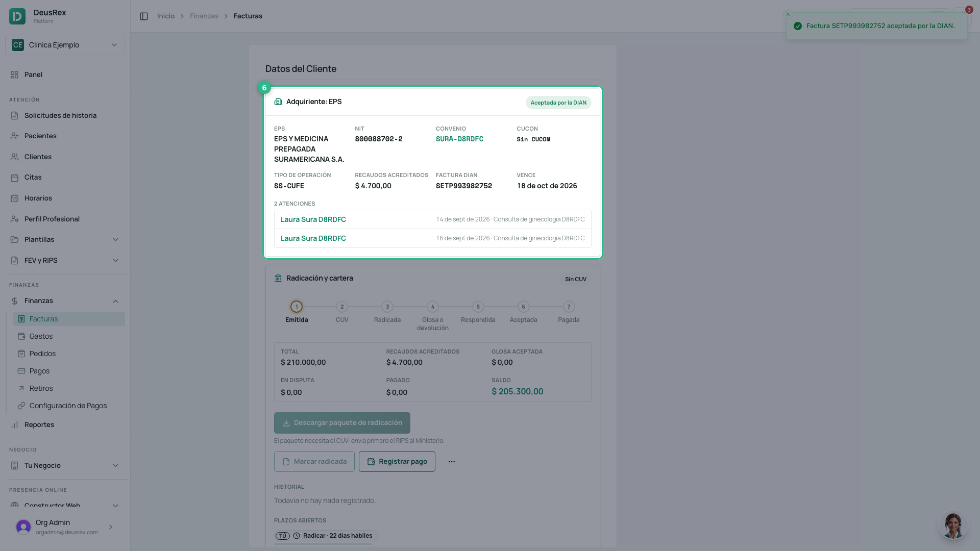Click Marcar radicada button
Viewport: 980px width, 551px height.
click(314, 462)
